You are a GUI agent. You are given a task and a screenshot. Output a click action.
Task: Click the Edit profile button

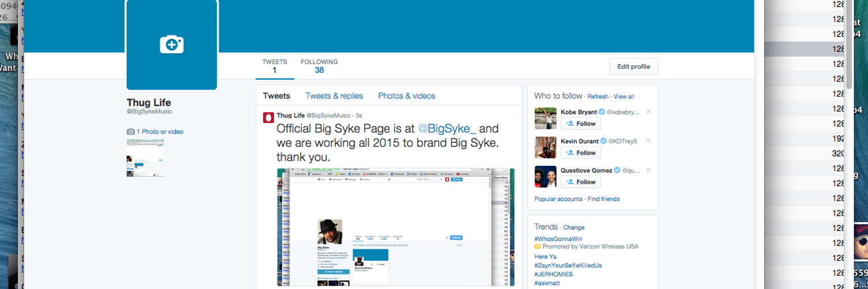(634, 66)
